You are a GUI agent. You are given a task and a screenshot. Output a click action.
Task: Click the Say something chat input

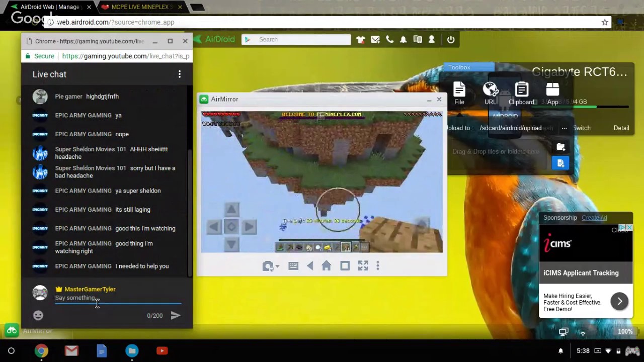click(x=118, y=298)
